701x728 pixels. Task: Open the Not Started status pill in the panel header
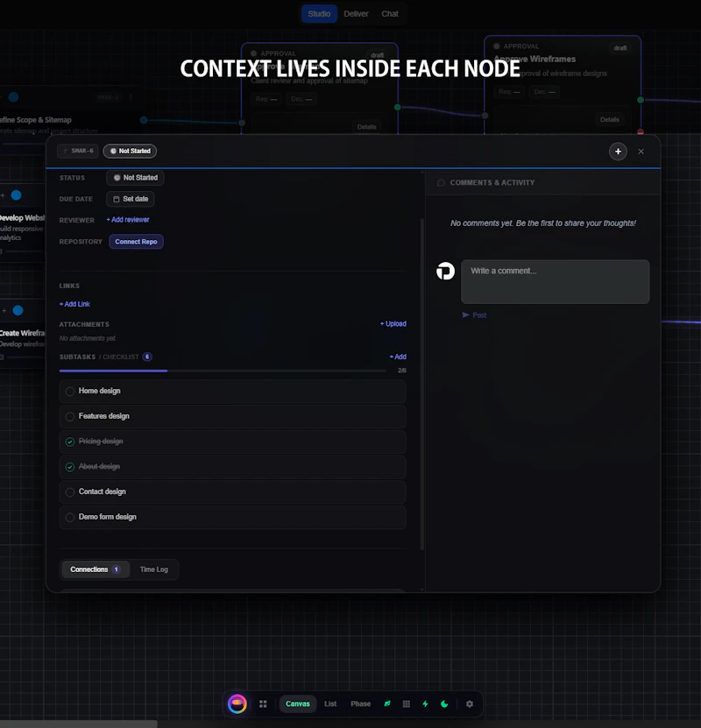coord(130,151)
